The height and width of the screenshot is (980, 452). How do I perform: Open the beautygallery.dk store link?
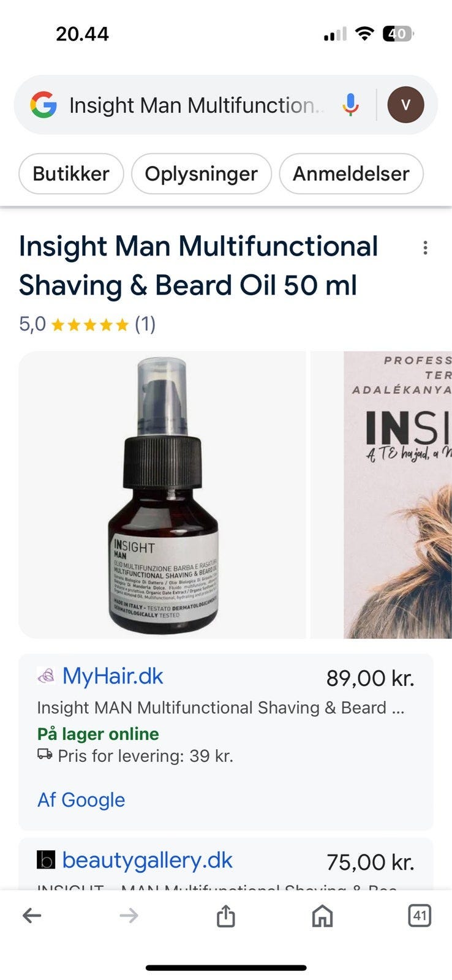(x=147, y=860)
